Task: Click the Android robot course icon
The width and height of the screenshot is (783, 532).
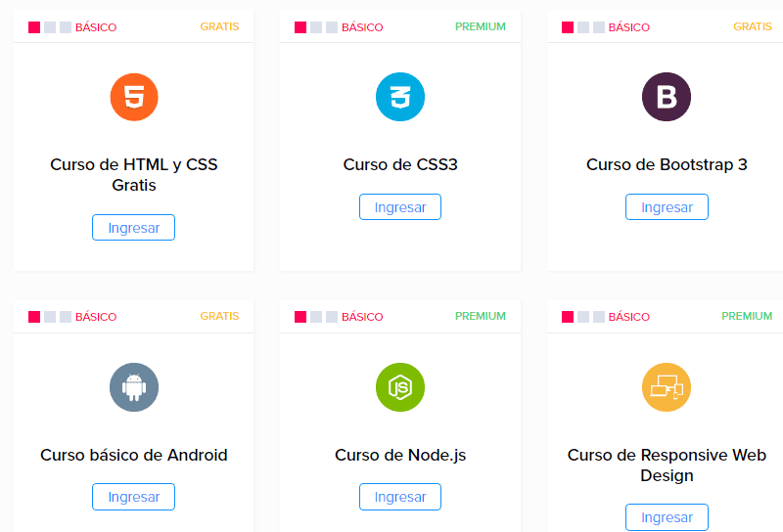Action: tap(134, 387)
